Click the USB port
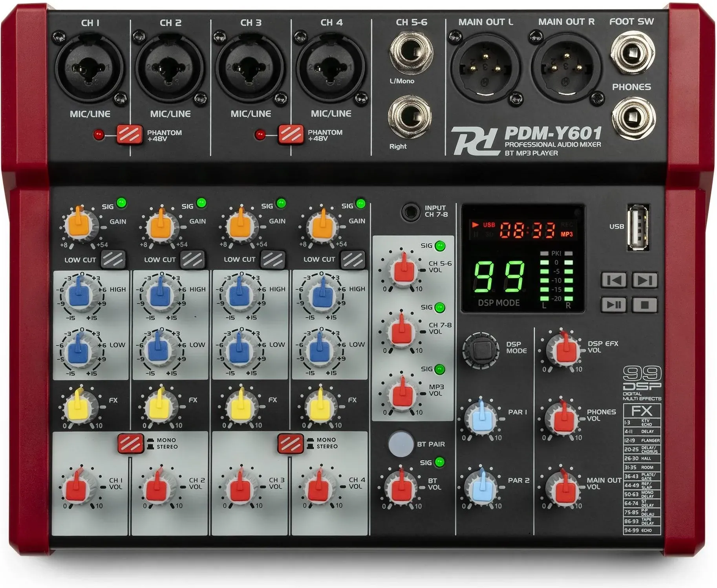 tap(638, 227)
